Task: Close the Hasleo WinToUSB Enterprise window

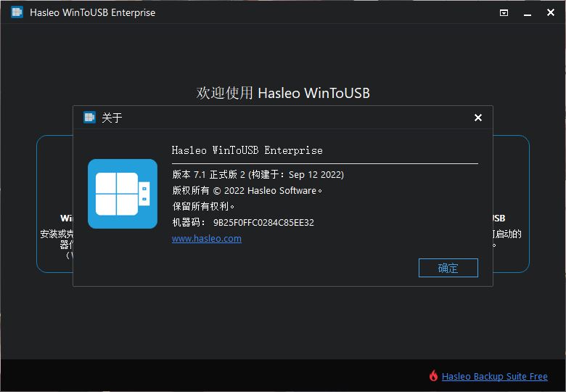Action: coord(551,12)
